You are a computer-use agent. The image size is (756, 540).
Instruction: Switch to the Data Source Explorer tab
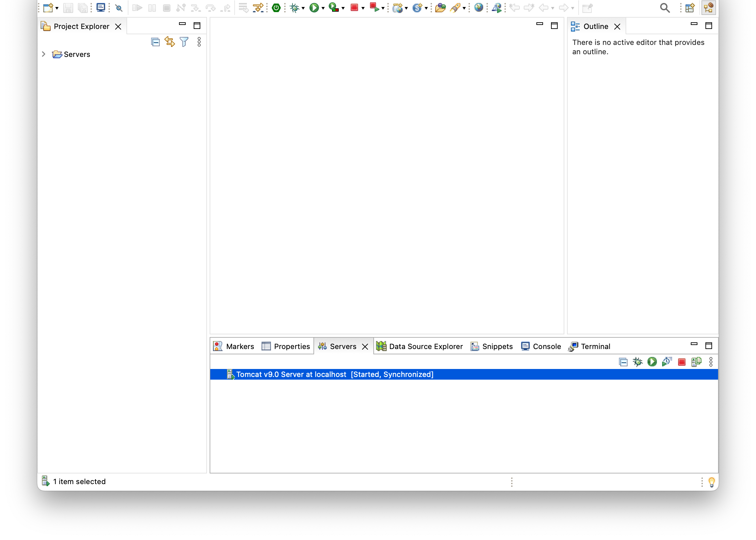tap(420, 346)
